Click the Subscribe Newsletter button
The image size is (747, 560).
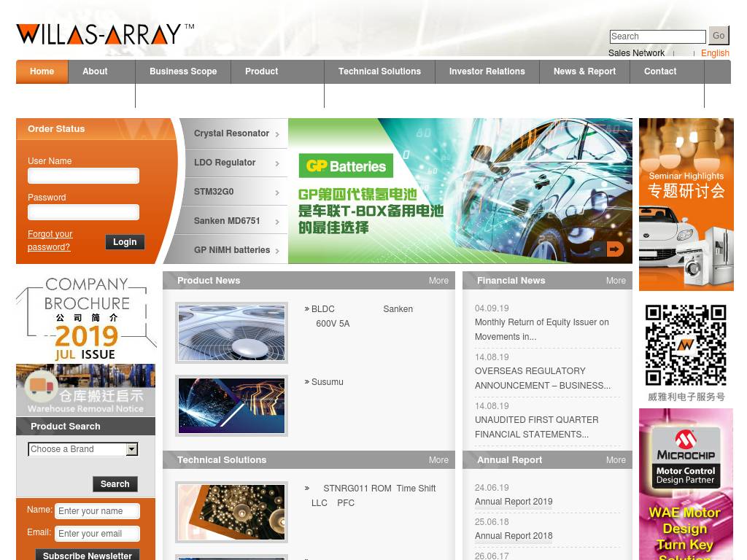(x=88, y=555)
